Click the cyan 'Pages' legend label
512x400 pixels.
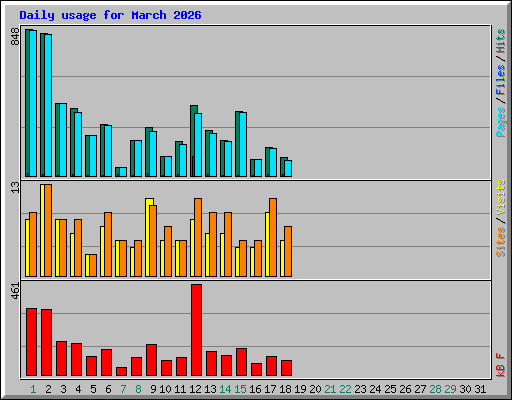pos(501,122)
